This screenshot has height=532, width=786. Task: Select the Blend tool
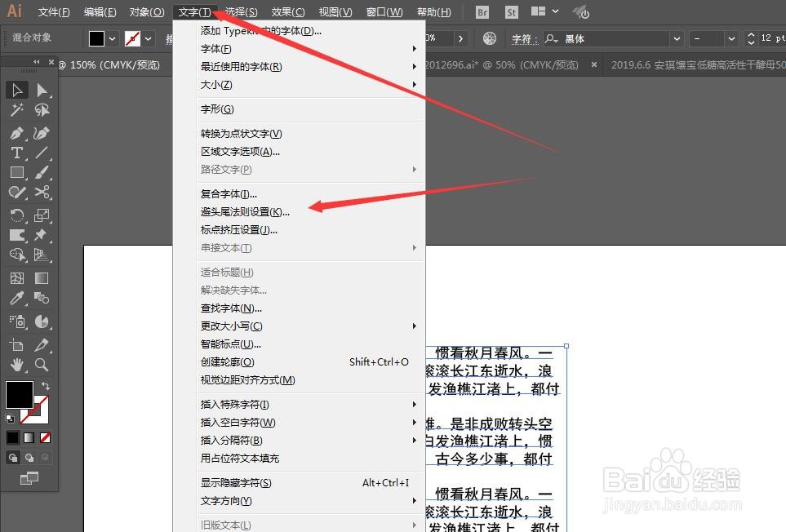coord(42,298)
